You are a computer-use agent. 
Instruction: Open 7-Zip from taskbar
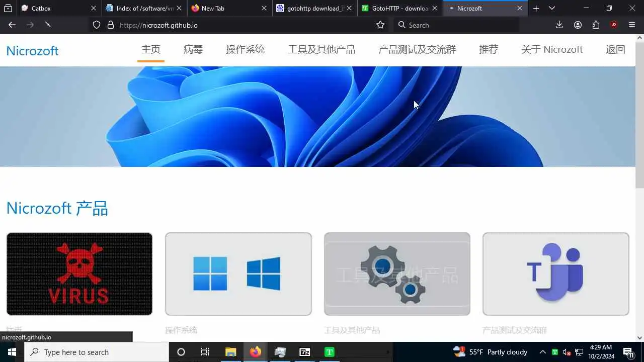click(305, 352)
